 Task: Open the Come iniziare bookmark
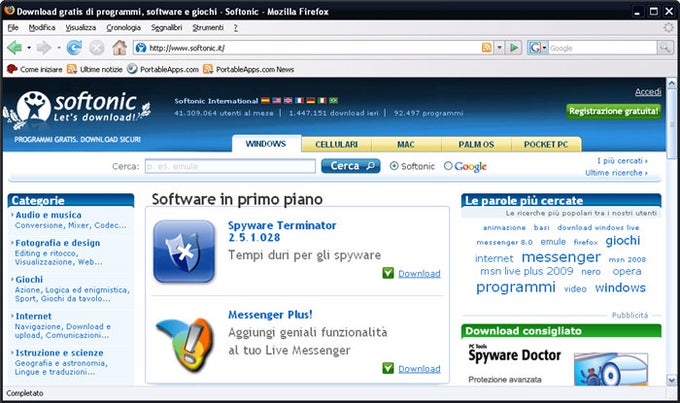35,69
